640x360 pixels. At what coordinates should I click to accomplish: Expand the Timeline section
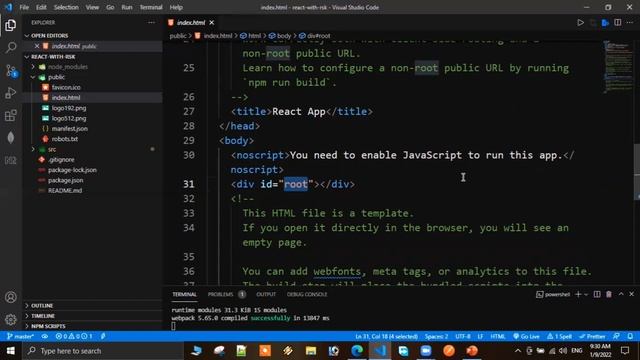[x=43, y=316]
